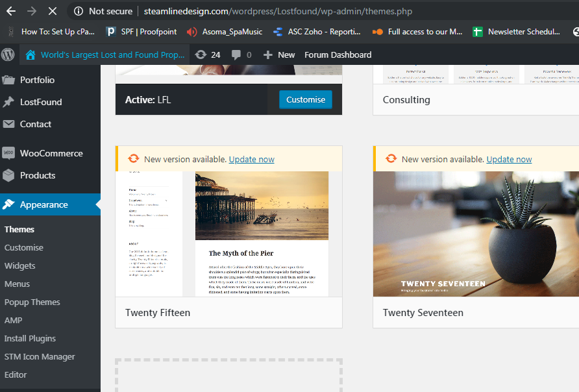Open the AMP submenu item
Image resolution: width=579 pixels, height=392 pixels.
tap(13, 320)
